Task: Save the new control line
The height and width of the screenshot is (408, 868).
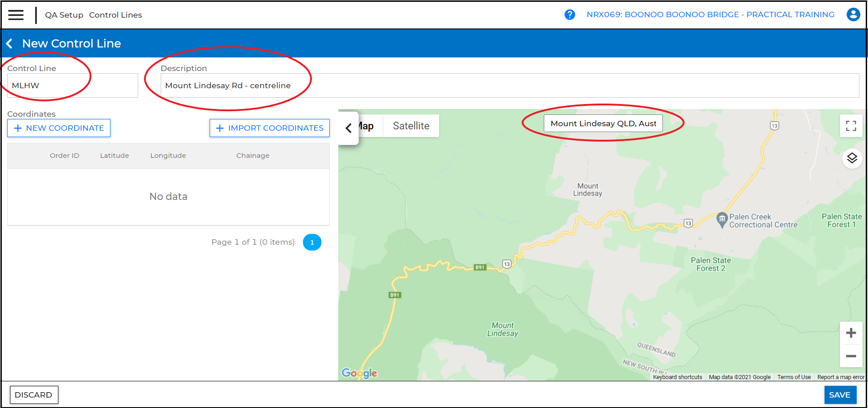Action: pos(840,395)
